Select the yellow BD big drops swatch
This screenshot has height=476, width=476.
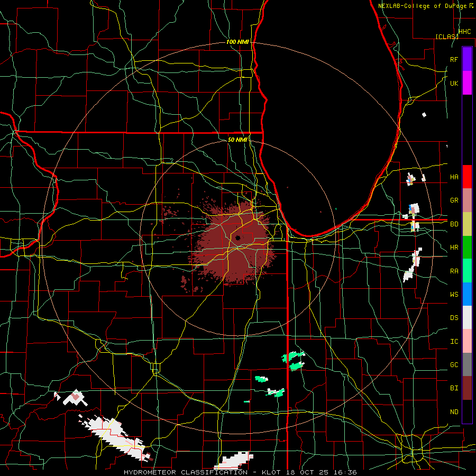[467, 224]
